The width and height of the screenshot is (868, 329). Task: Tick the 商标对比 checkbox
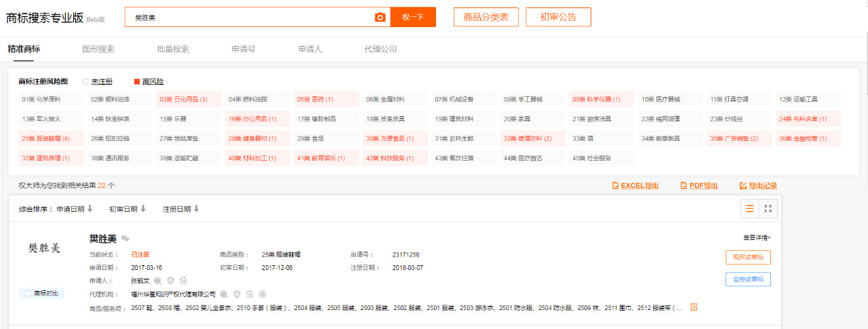point(28,294)
